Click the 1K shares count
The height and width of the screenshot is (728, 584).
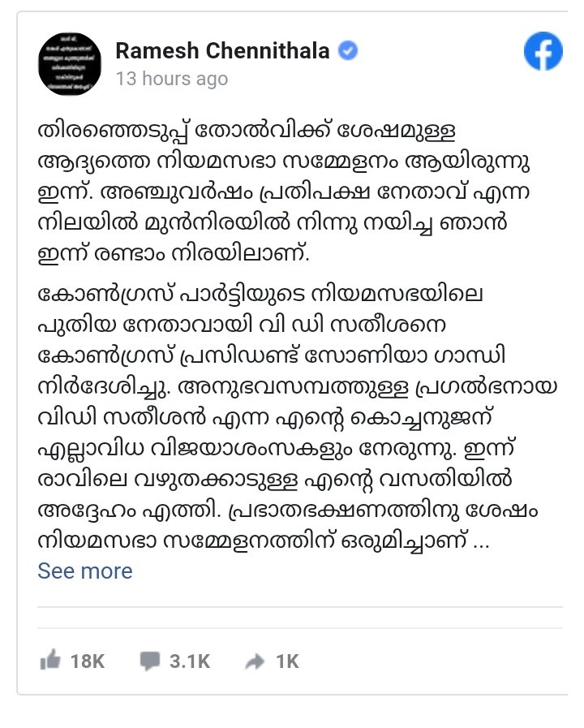pyautogui.click(x=288, y=661)
